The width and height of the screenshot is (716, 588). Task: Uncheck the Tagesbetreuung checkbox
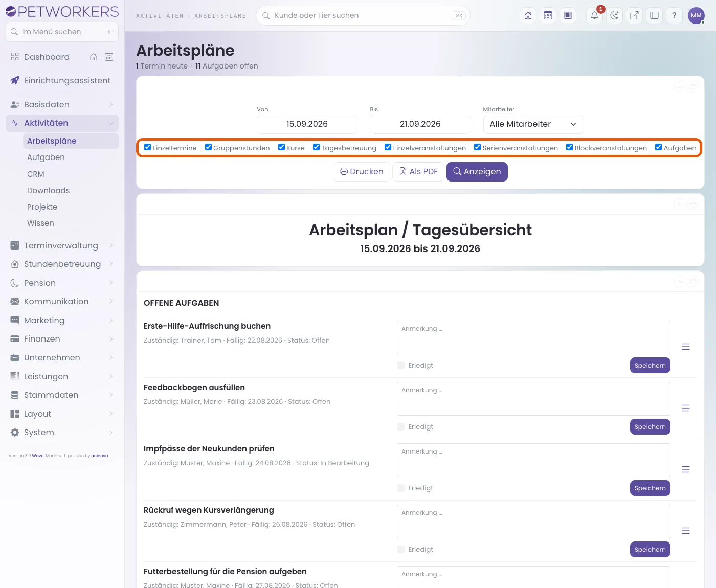click(316, 147)
